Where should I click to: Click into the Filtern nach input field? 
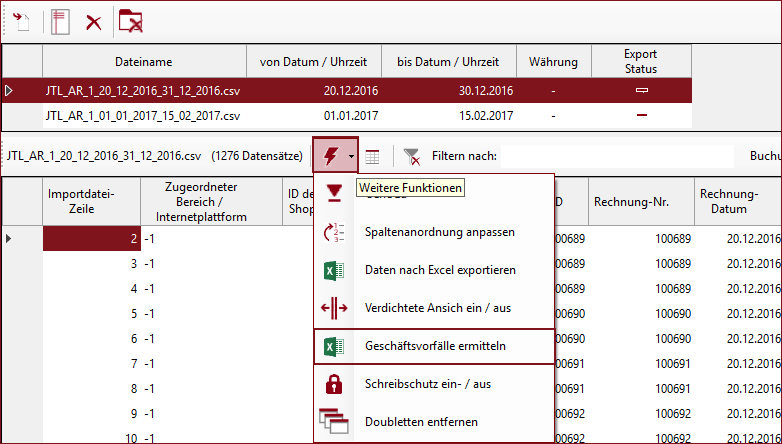coord(617,156)
